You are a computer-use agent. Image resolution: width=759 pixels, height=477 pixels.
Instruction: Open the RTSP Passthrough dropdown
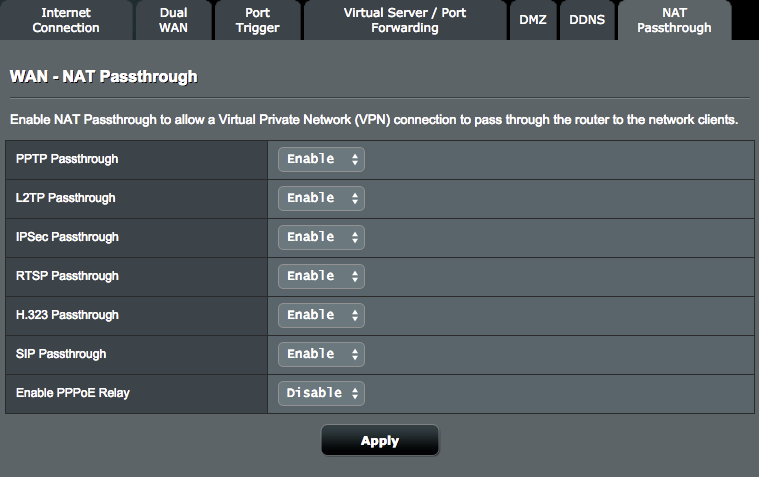[321, 276]
